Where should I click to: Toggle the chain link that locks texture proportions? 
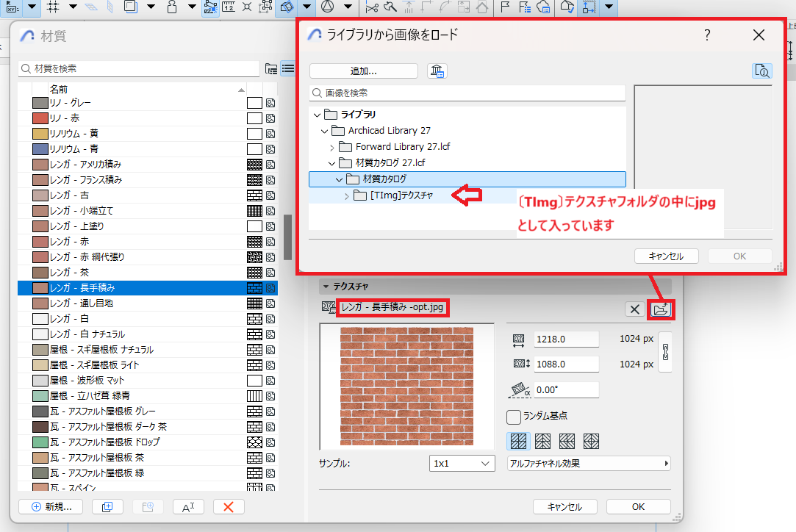665,352
